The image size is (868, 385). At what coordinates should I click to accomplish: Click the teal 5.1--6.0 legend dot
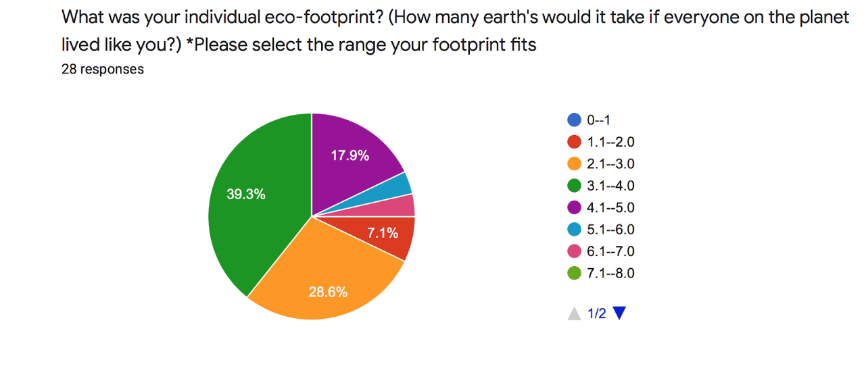(575, 230)
